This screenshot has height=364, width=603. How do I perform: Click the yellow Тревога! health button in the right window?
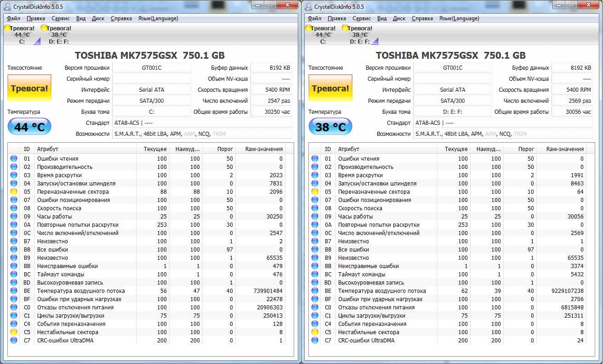pyautogui.click(x=330, y=88)
